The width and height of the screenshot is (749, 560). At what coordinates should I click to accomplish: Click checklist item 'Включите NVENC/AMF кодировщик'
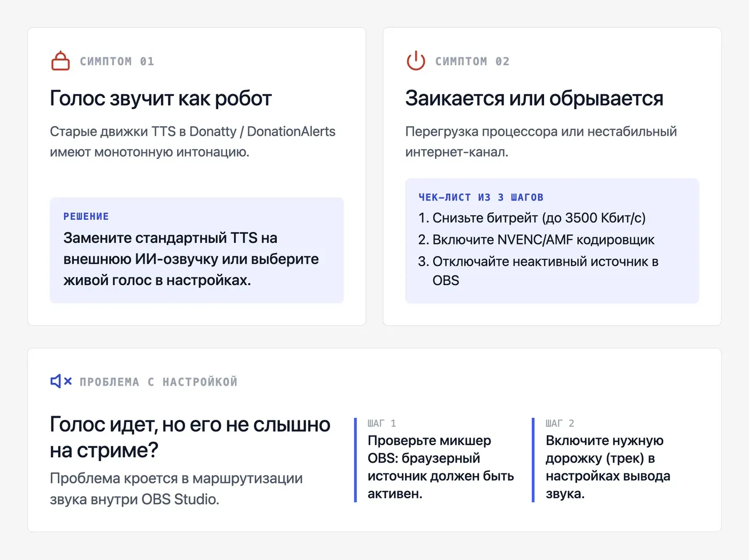(537, 240)
